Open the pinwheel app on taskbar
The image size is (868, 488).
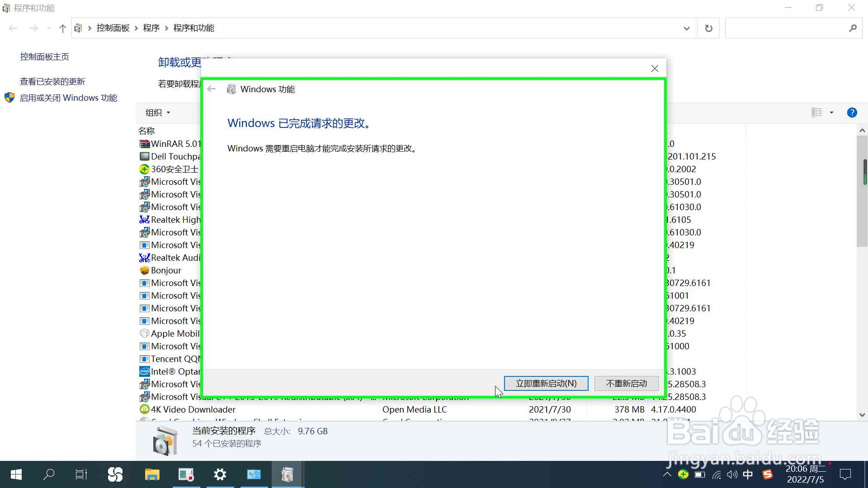pyautogui.click(x=115, y=474)
